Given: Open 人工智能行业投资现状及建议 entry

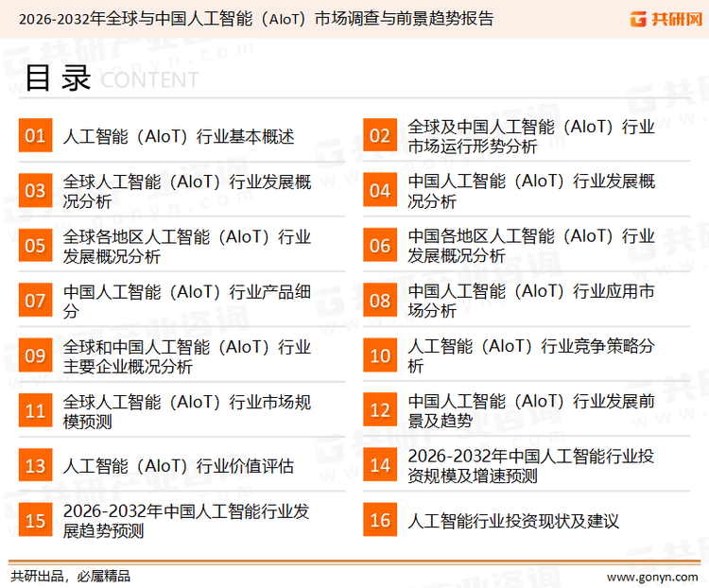Looking at the screenshot, I should [513, 521].
